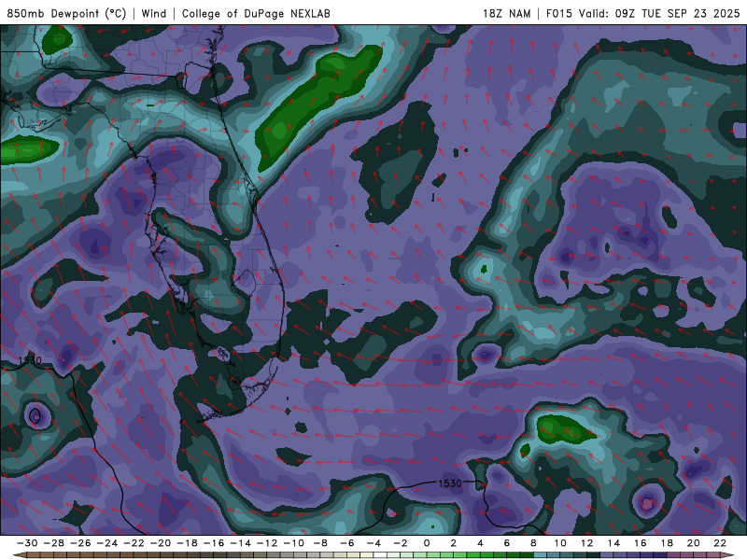Select the "-6" legend value
Image resolution: width=747 pixels, height=560 pixels.
(347, 543)
